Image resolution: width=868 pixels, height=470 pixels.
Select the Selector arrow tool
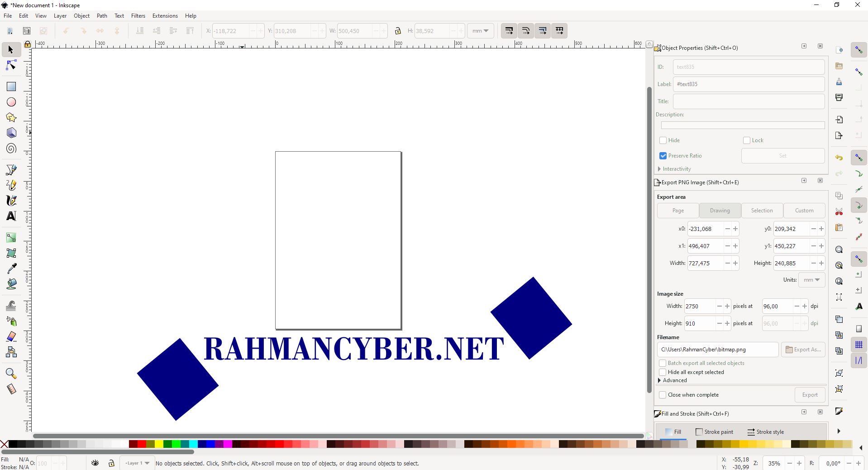click(11, 49)
